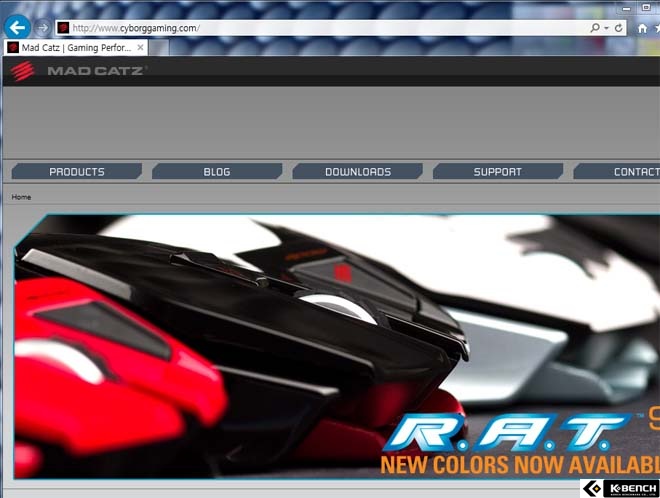The image size is (660, 498).
Task: Click the Home icon in browser toolbar
Action: pos(642,28)
